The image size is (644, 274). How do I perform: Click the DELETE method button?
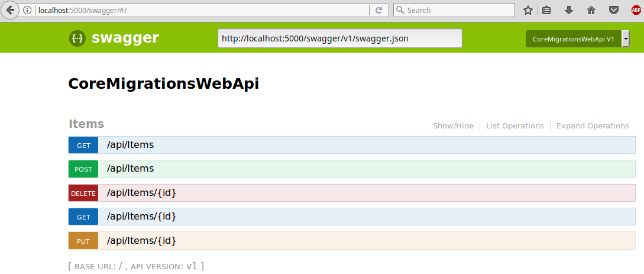[x=83, y=193]
